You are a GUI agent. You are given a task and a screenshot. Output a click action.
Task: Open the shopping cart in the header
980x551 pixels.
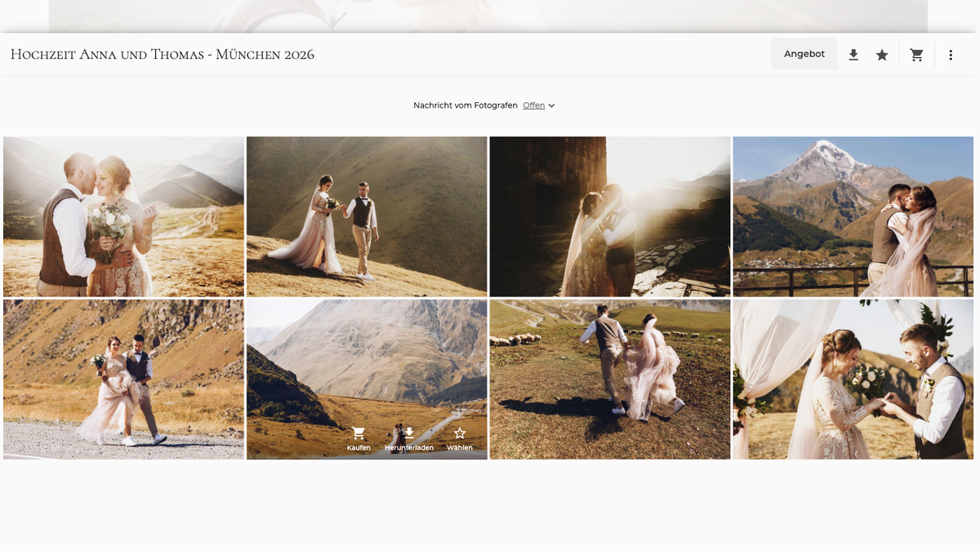click(917, 55)
